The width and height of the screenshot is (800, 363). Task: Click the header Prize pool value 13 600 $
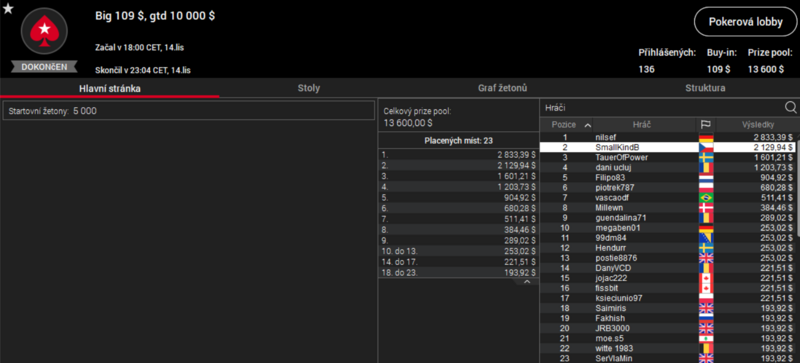[766, 69]
